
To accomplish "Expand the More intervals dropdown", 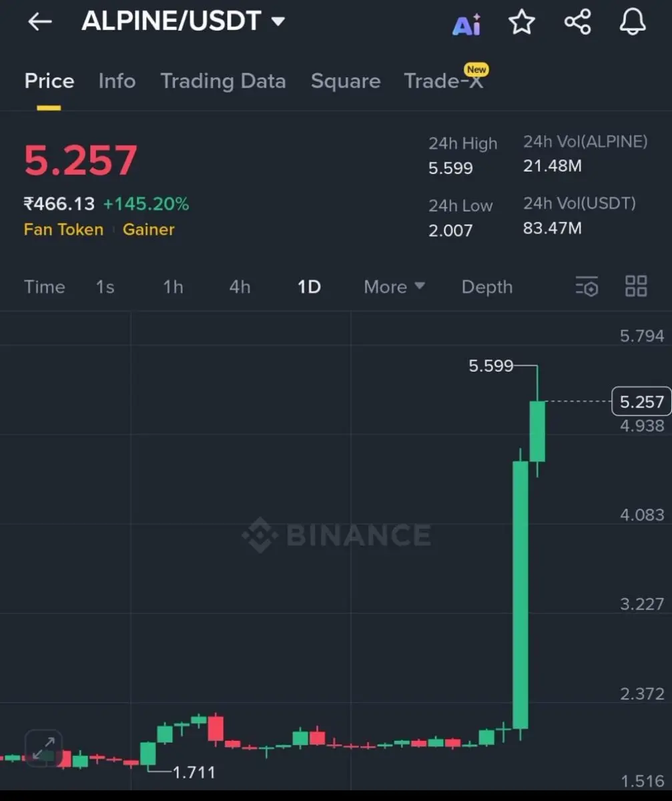I will (394, 287).
